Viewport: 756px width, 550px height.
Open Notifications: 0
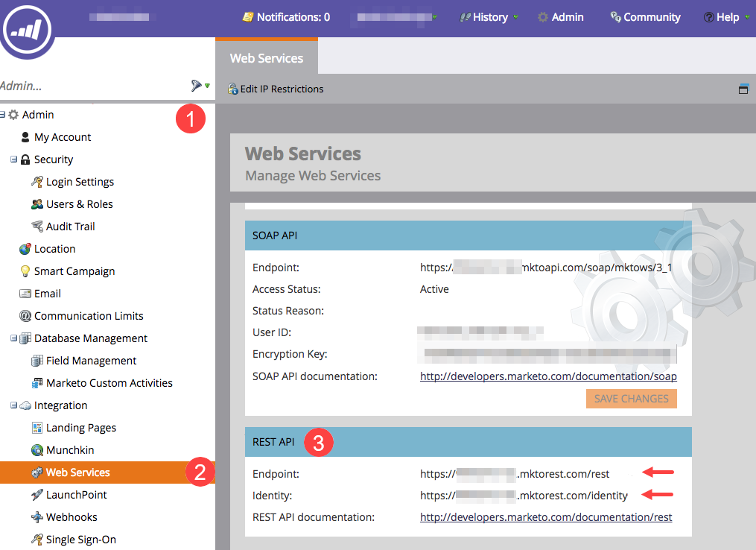point(293,17)
